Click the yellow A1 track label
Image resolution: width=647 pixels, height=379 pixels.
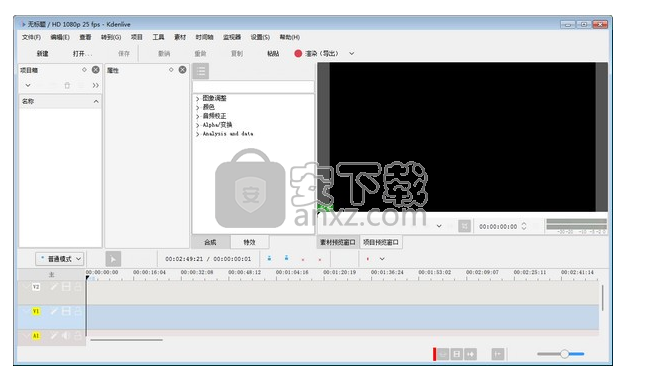click(36, 336)
